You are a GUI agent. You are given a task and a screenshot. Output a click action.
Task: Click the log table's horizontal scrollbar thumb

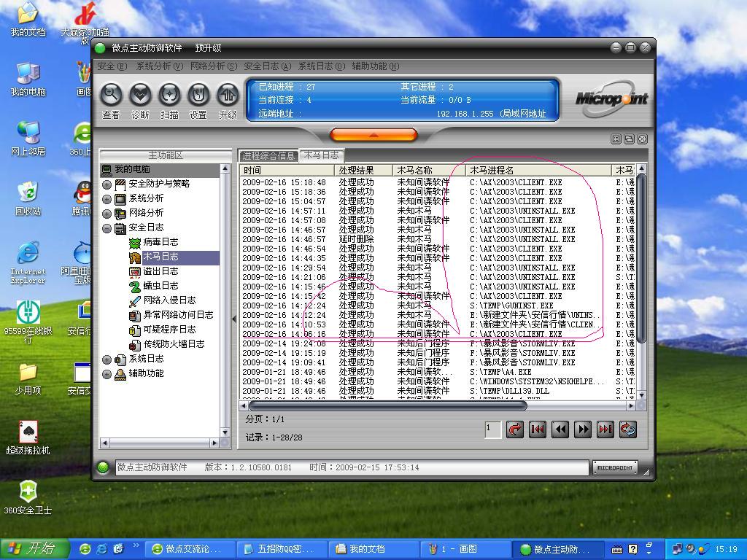(388, 405)
